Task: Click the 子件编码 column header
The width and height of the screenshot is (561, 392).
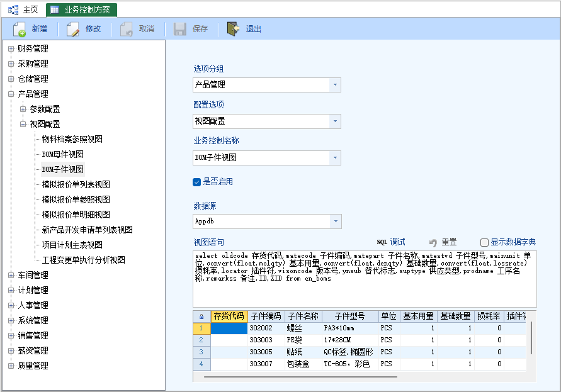Action: (x=266, y=316)
